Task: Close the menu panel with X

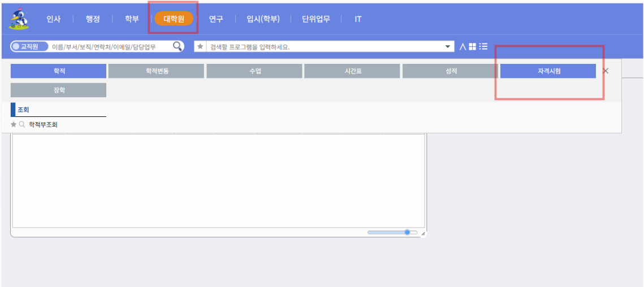Action: click(x=606, y=71)
